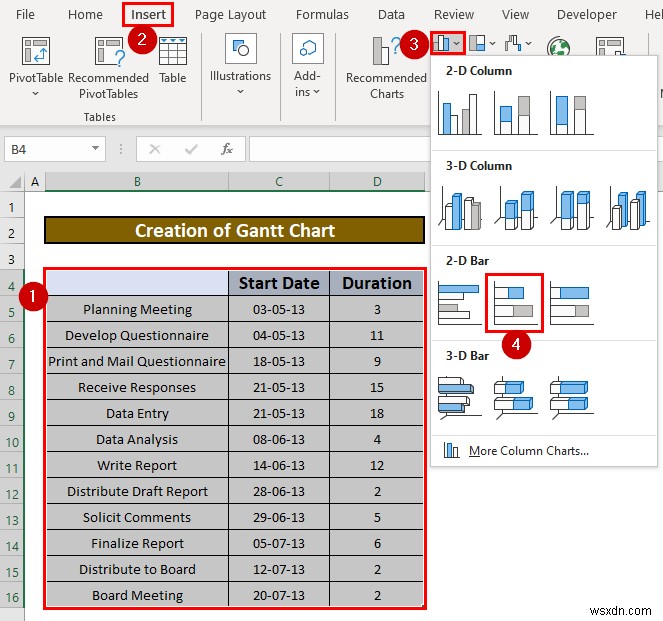The height and width of the screenshot is (621, 663).
Task: Select the 3-D Column chart
Action: coord(627,209)
